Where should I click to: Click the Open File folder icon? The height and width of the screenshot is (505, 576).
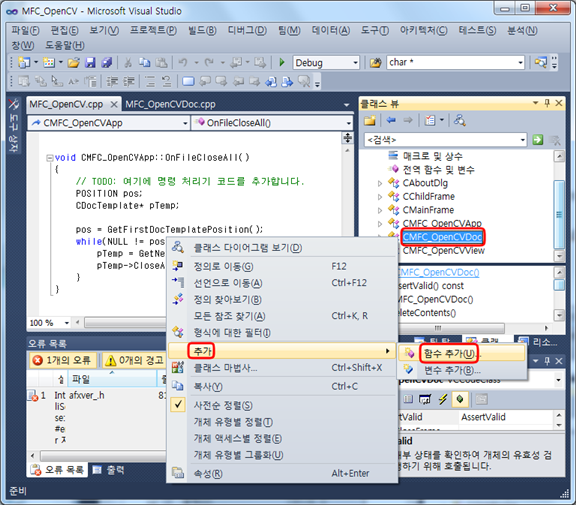[73, 63]
